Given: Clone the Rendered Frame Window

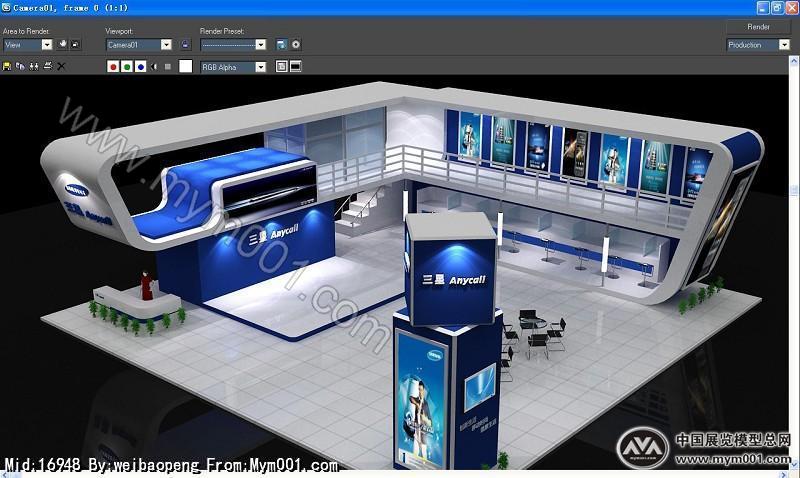Looking at the screenshot, I should [x=34, y=66].
